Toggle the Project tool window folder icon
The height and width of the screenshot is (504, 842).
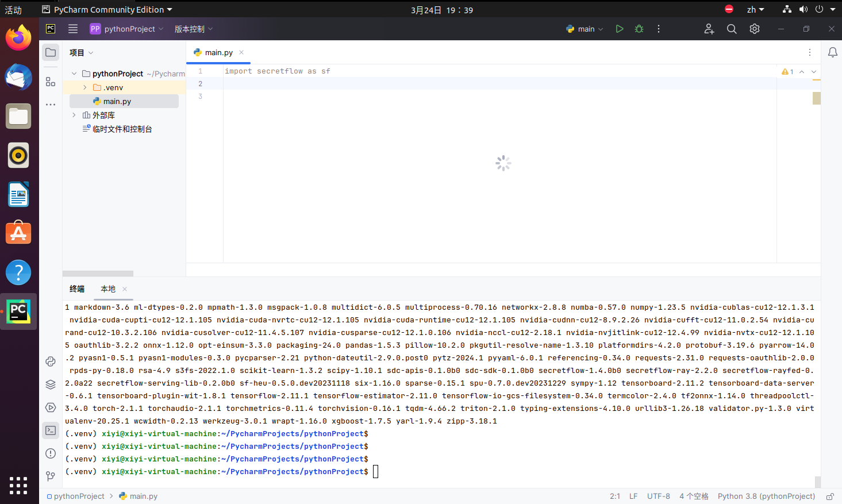[x=51, y=52]
